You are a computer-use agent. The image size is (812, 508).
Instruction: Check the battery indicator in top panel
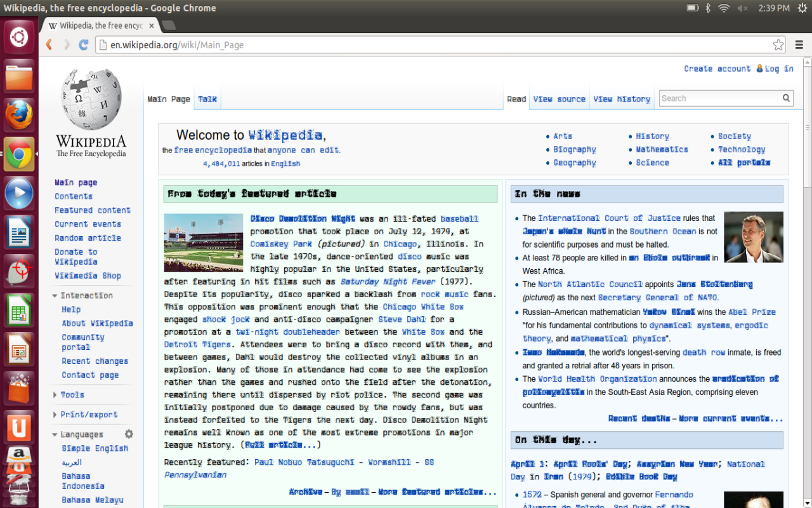pyautogui.click(x=693, y=8)
